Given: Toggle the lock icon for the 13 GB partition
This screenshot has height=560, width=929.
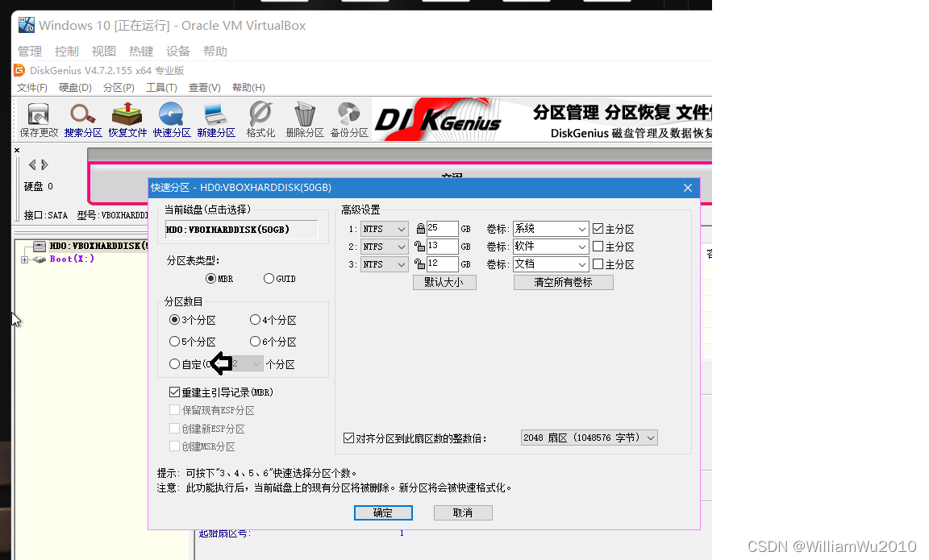Looking at the screenshot, I should (x=419, y=247).
